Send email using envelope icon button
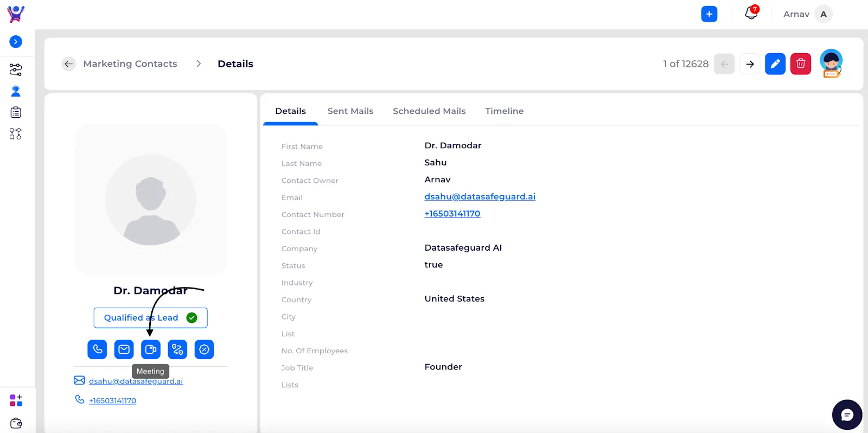This screenshot has height=433, width=868. pyautogui.click(x=124, y=349)
